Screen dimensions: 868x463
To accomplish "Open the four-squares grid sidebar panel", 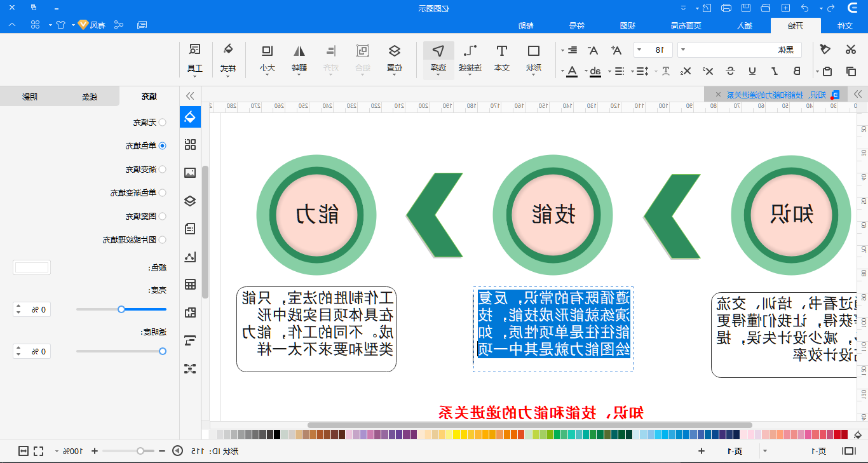I will (190, 144).
